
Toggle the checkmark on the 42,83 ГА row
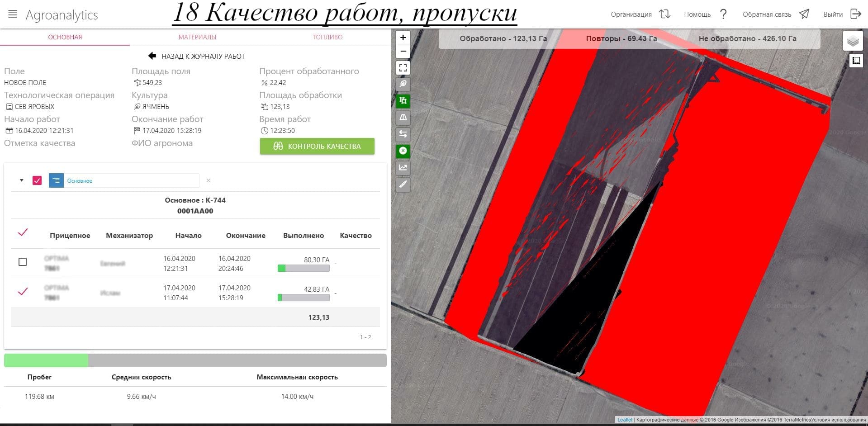click(x=23, y=292)
